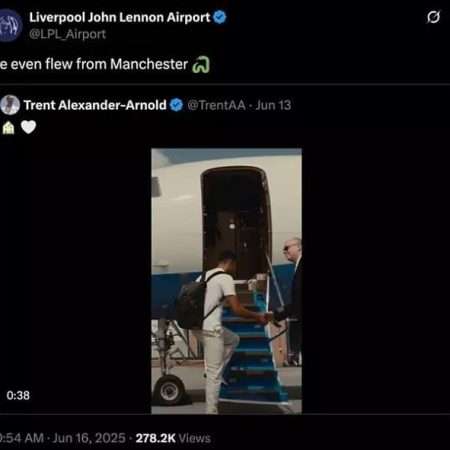Click Trent Alexander-Arnold's blue verified badge
This screenshot has height=450, width=450.
click(x=176, y=105)
